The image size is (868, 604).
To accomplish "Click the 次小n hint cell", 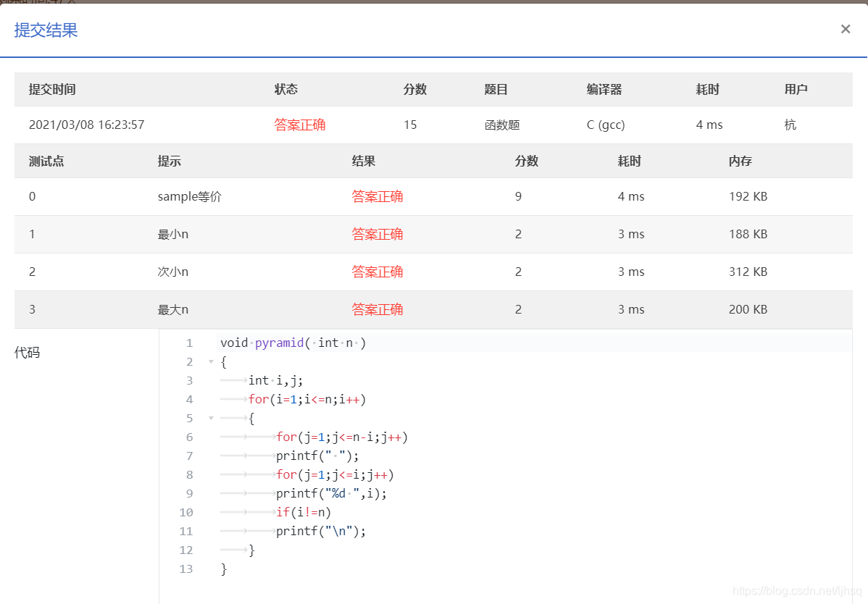I will (172, 272).
